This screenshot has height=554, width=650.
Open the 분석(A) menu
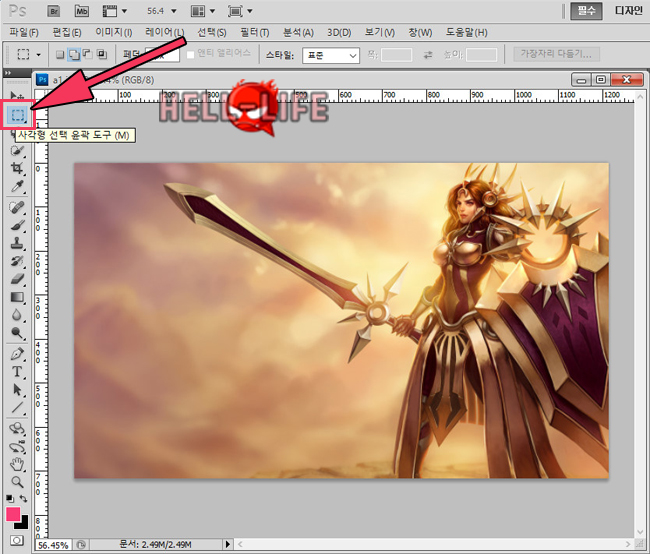tap(298, 32)
